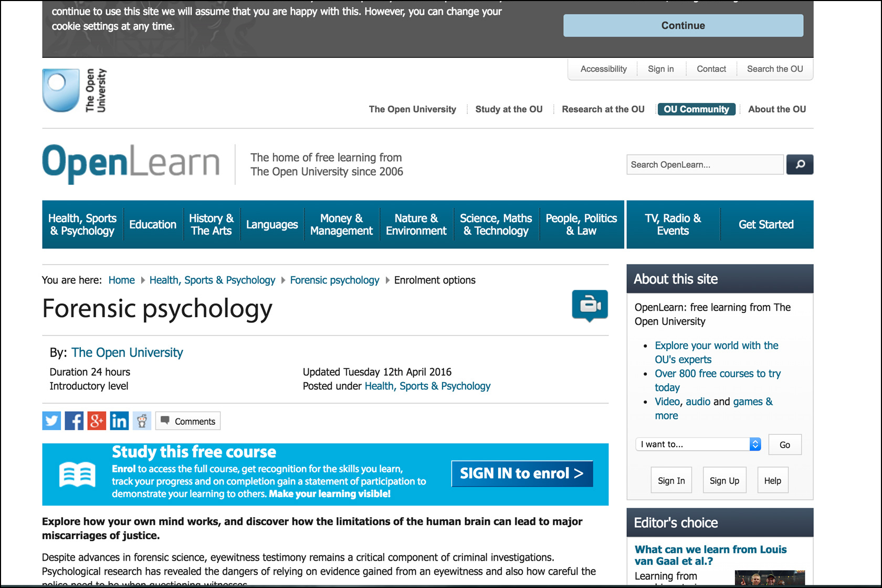Click the audio link in sidebar

pos(698,402)
